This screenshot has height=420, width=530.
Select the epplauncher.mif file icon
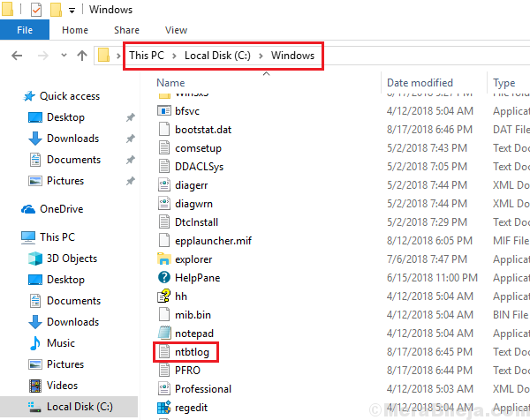pos(164,240)
